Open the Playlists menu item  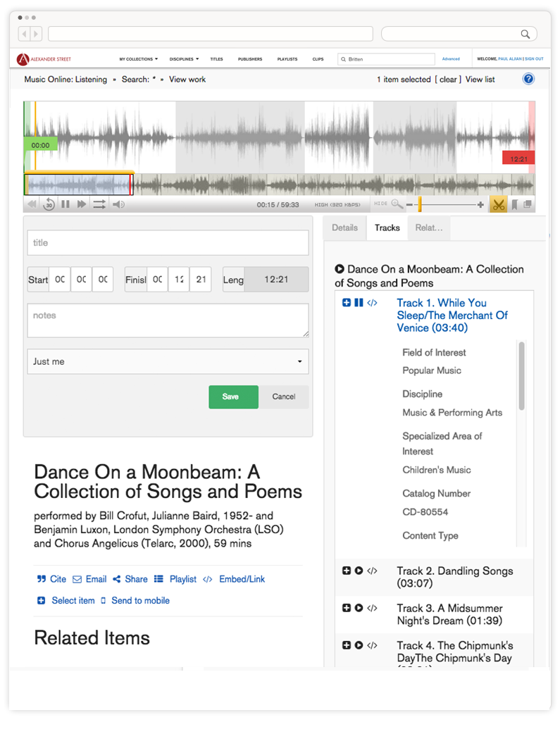pos(287,59)
